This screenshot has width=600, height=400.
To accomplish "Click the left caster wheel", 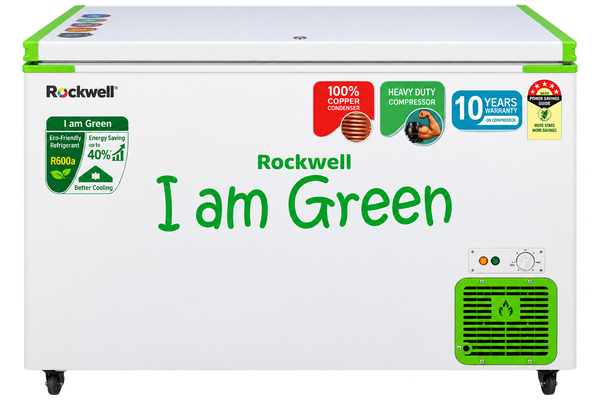I will pyautogui.click(x=54, y=382).
